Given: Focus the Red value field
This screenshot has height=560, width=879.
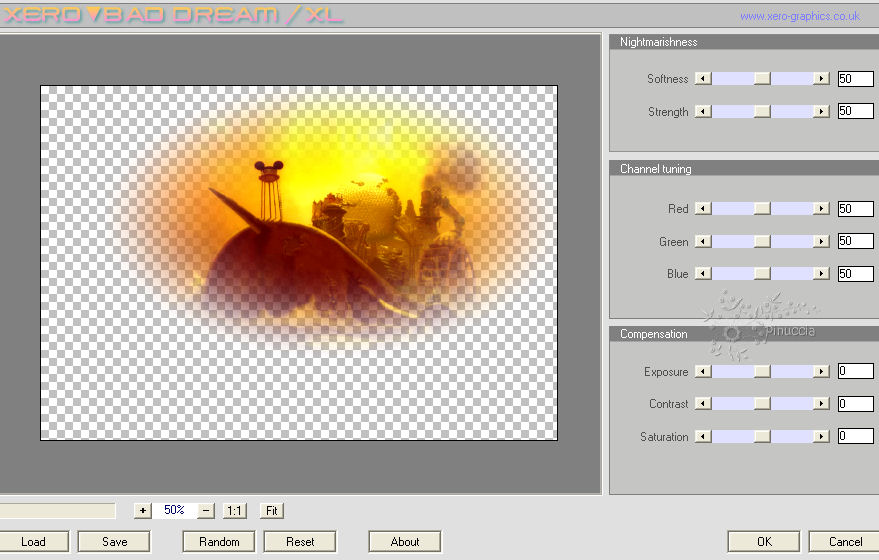Looking at the screenshot, I should (x=855, y=209).
